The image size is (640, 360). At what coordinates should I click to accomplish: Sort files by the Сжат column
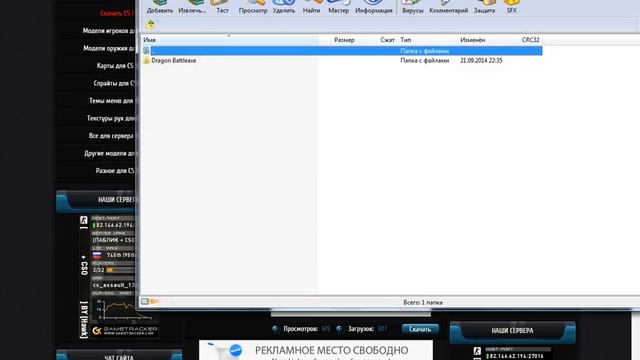click(x=387, y=40)
